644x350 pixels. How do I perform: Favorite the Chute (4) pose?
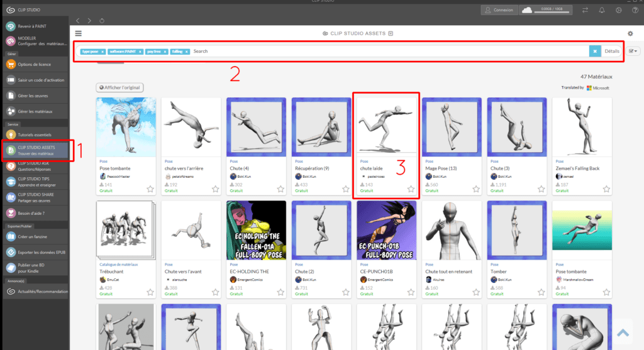tap(280, 189)
